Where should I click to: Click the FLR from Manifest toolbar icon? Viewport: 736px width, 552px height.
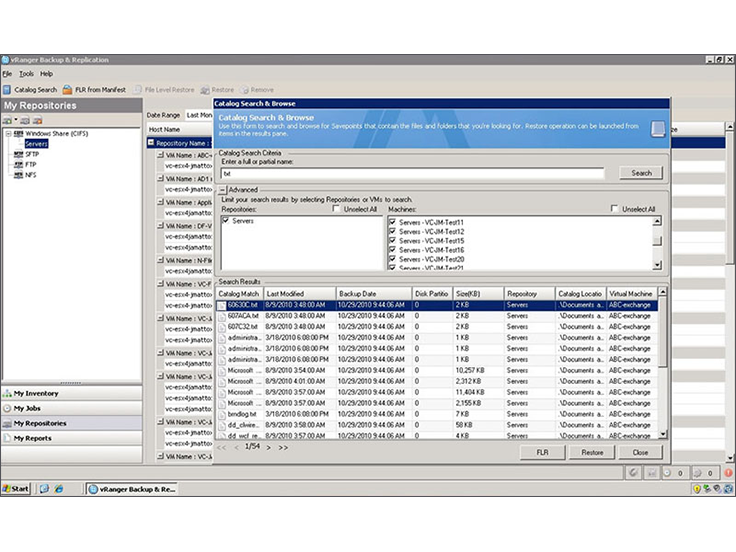[x=67, y=90]
